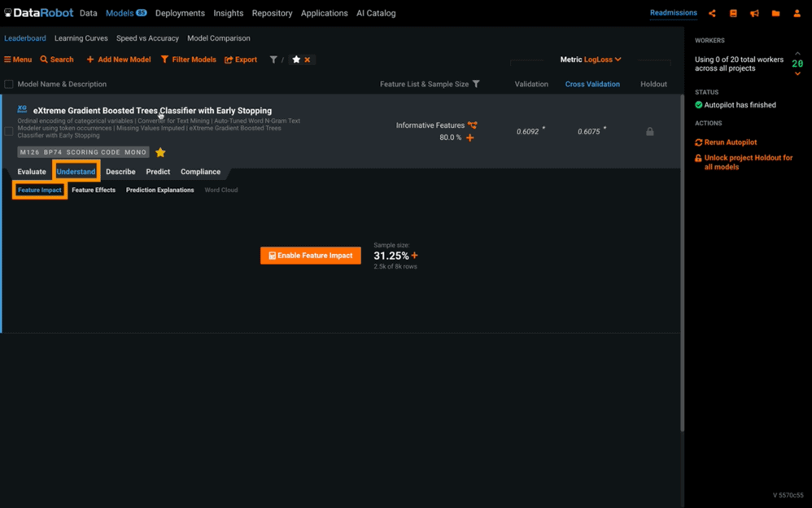Click the leaderboard vertical scrollbar

pos(682,263)
